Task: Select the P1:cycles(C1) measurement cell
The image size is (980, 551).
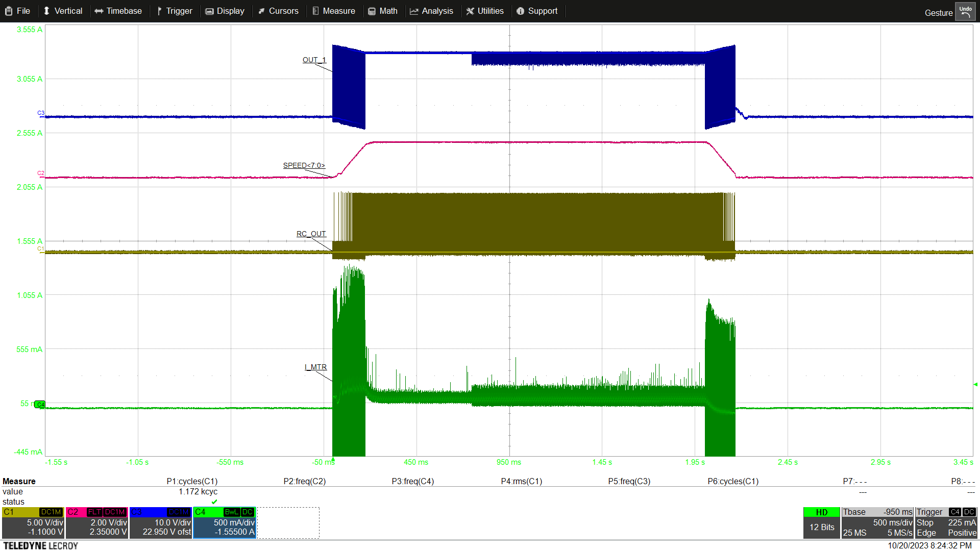Action: [192, 481]
